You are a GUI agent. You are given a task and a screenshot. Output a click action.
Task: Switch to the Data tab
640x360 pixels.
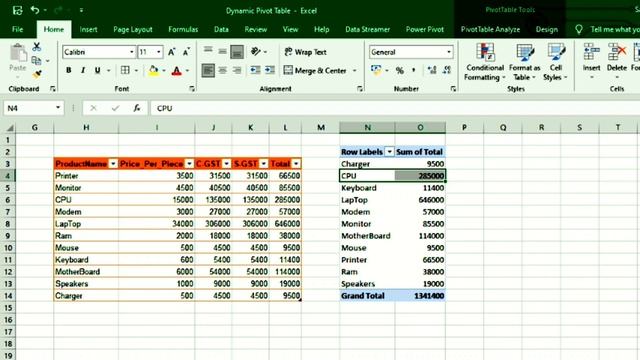[x=221, y=29]
